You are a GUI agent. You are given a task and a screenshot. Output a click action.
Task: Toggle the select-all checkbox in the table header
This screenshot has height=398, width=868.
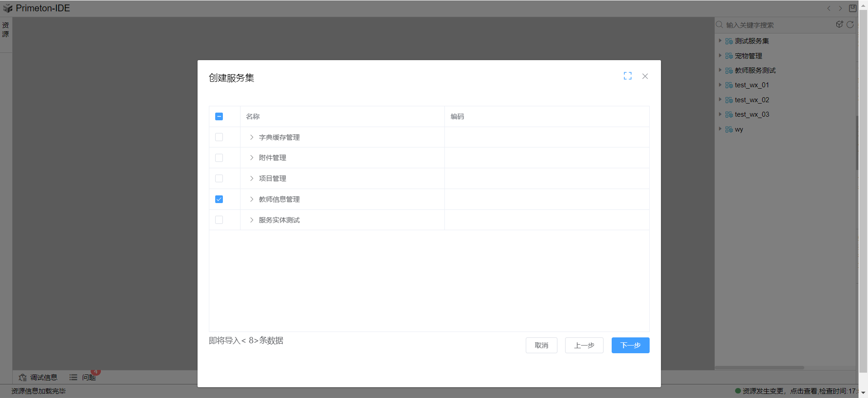(x=219, y=117)
